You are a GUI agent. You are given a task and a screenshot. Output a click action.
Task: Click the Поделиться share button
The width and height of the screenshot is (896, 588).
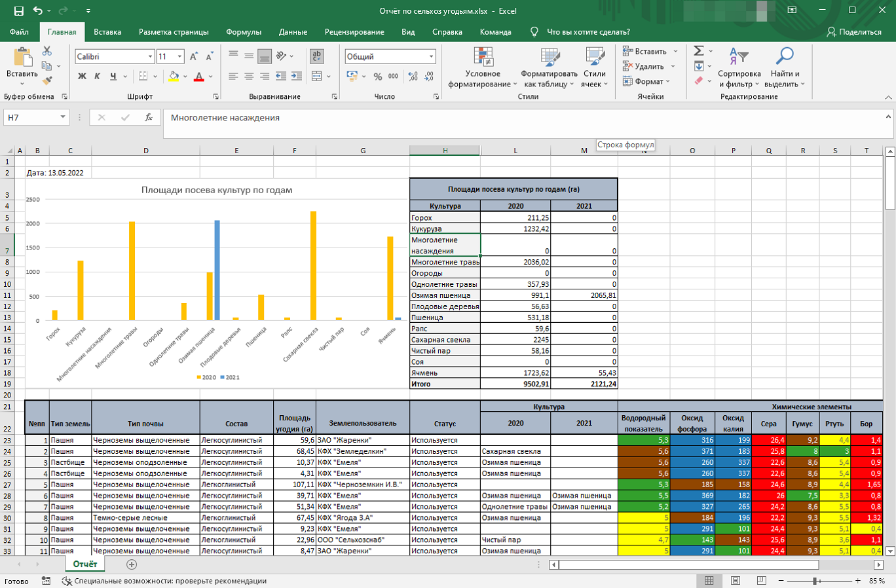point(854,31)
